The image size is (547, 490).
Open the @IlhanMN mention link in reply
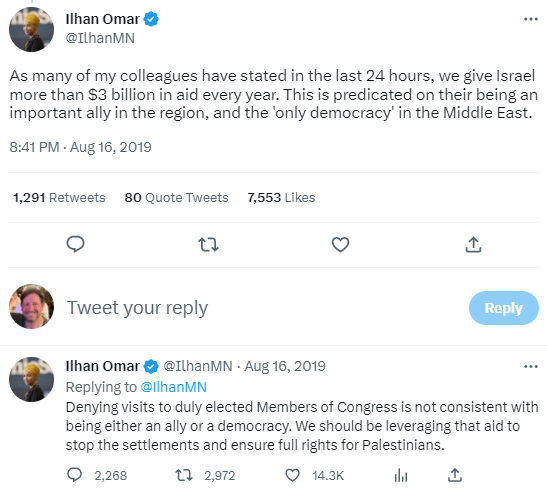[x=173, y=387]
